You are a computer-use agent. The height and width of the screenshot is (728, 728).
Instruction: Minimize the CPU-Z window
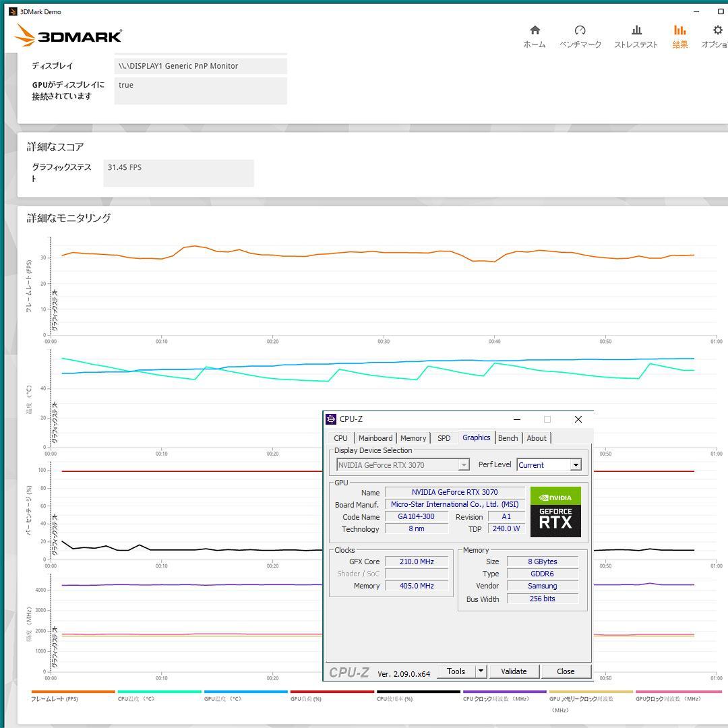[517, 419]
